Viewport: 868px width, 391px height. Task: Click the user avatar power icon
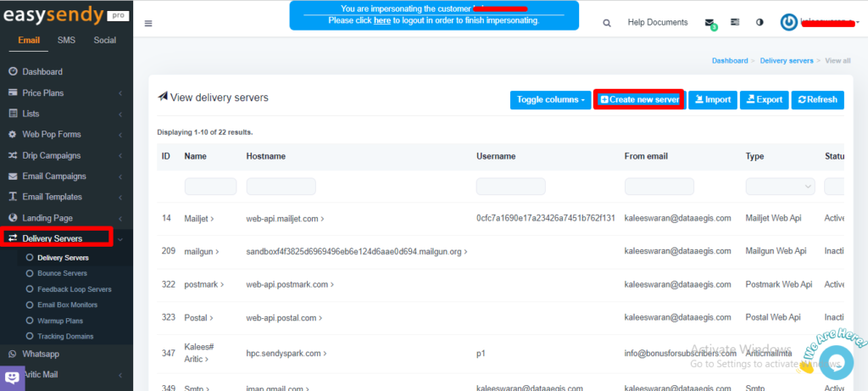click(x=789, y=23)
